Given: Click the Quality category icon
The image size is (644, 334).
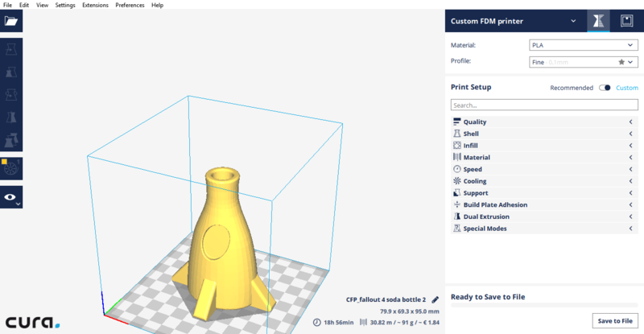Looking at the screenshot, I should click(x=456, y=122).
